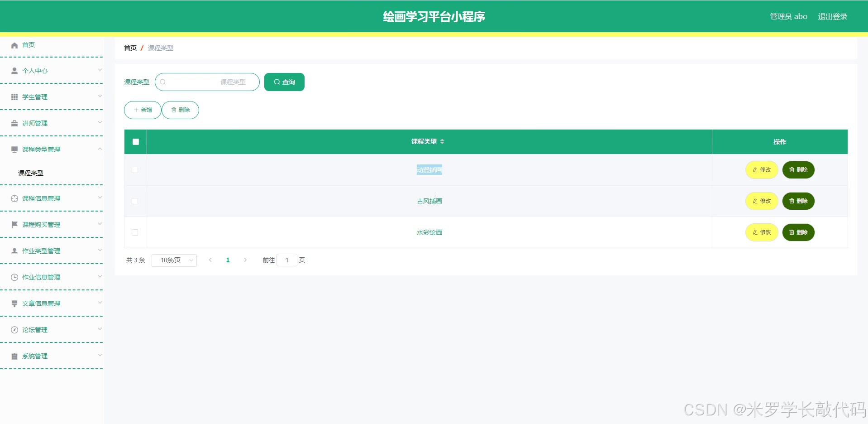
Task: Click the 查询 search button
Action: pos(284,82)
